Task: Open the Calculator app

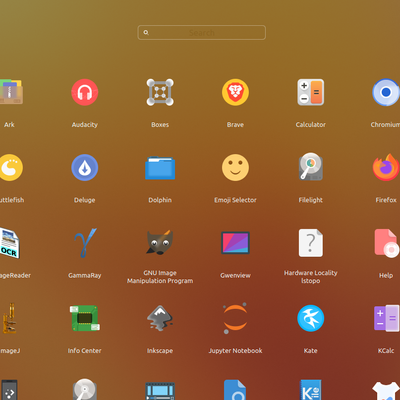Action: [311, 92]
